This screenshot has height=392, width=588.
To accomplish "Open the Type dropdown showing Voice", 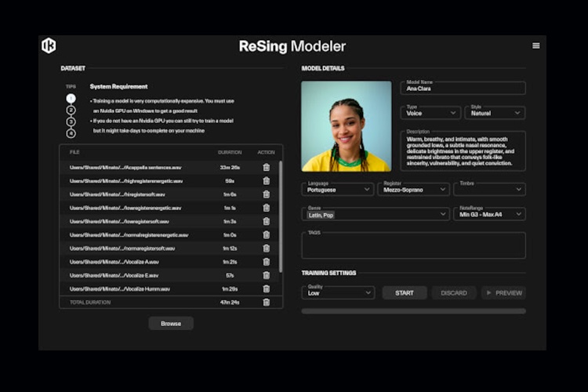I will coord(430,113).
